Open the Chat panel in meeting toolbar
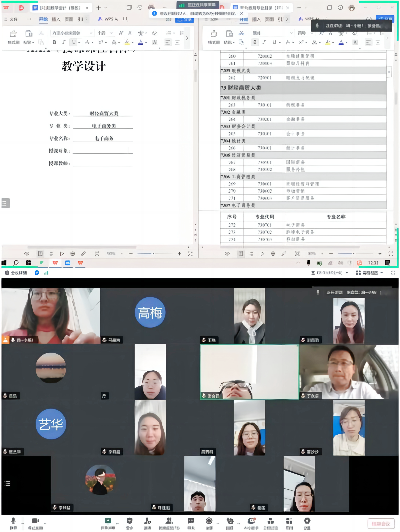This screenshot has height=532, width=400. point(191,523)
